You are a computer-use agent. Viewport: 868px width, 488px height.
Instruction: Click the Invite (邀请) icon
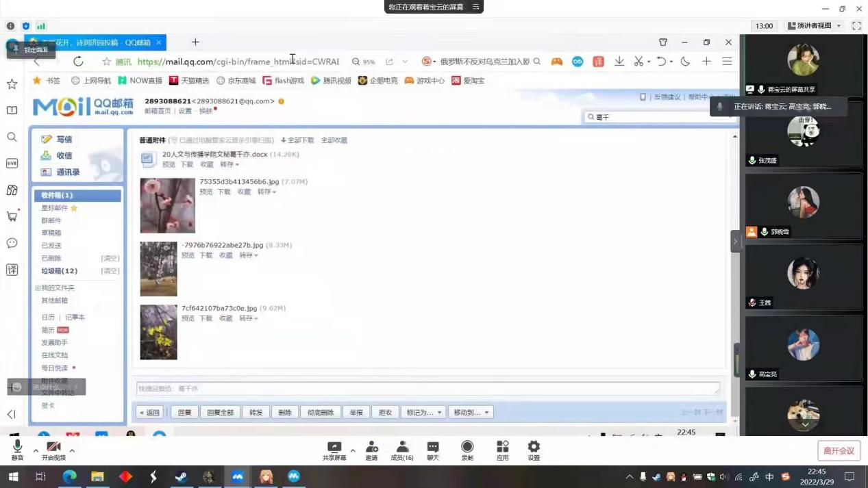point(371,450)
